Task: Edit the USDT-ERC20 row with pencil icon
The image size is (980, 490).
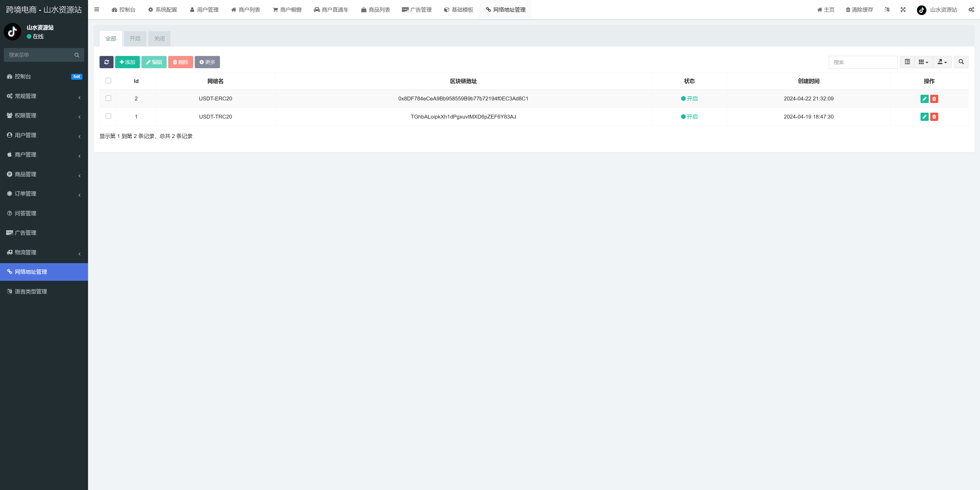Action: (x=924, y=99)
